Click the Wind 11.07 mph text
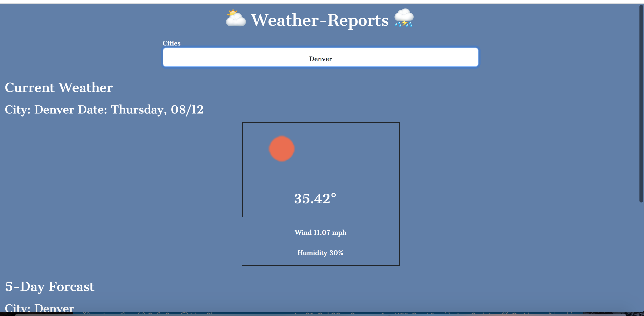Screen dimensions: 644x316 [x=320, y=233]
